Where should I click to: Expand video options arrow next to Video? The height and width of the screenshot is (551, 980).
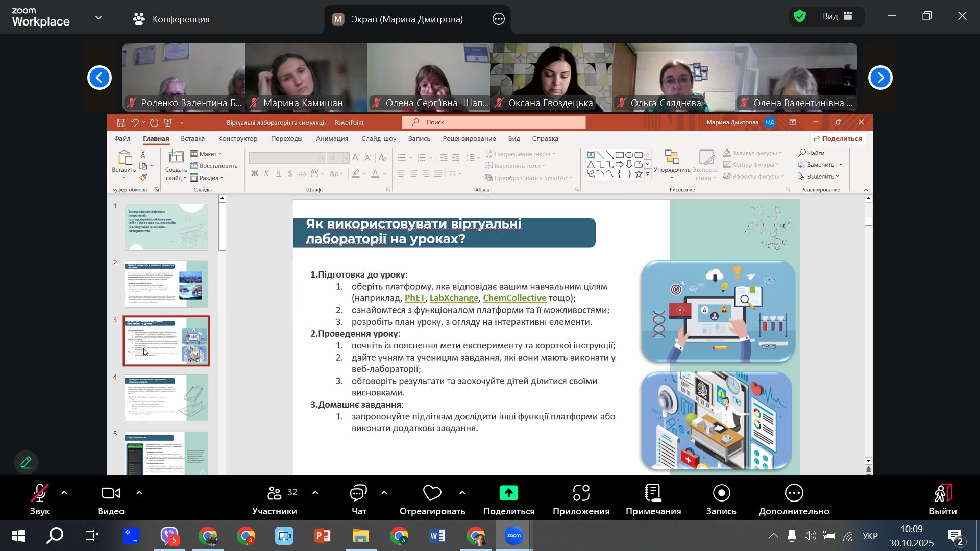click(139, 493)
